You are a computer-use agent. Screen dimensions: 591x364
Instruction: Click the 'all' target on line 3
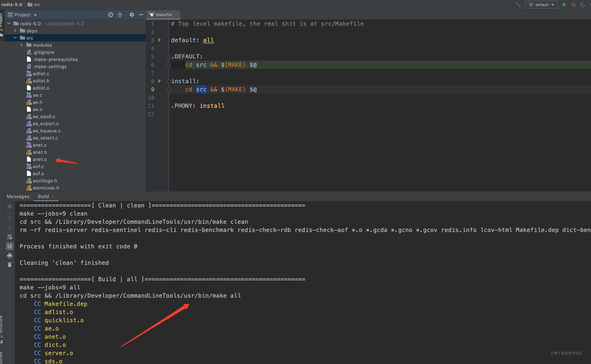208,40
